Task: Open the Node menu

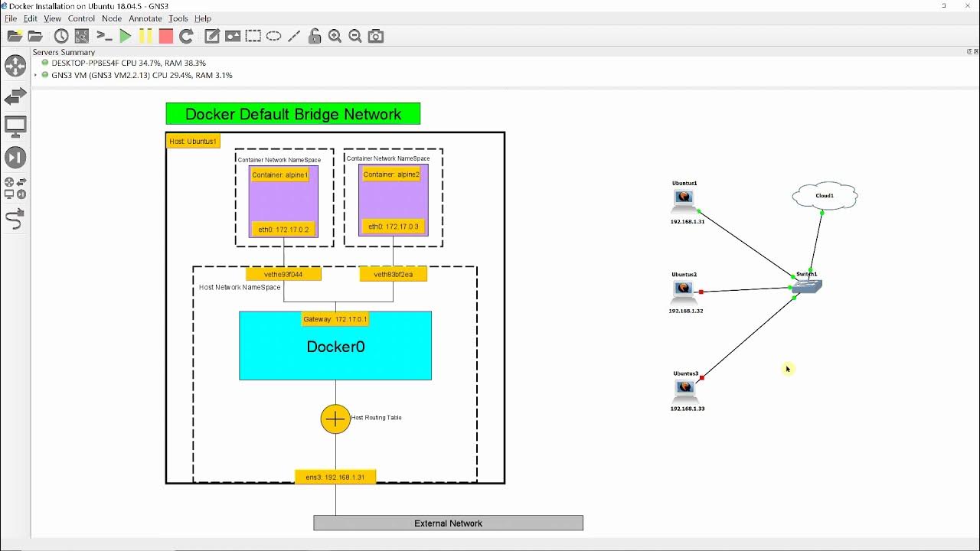Action: 112,18
